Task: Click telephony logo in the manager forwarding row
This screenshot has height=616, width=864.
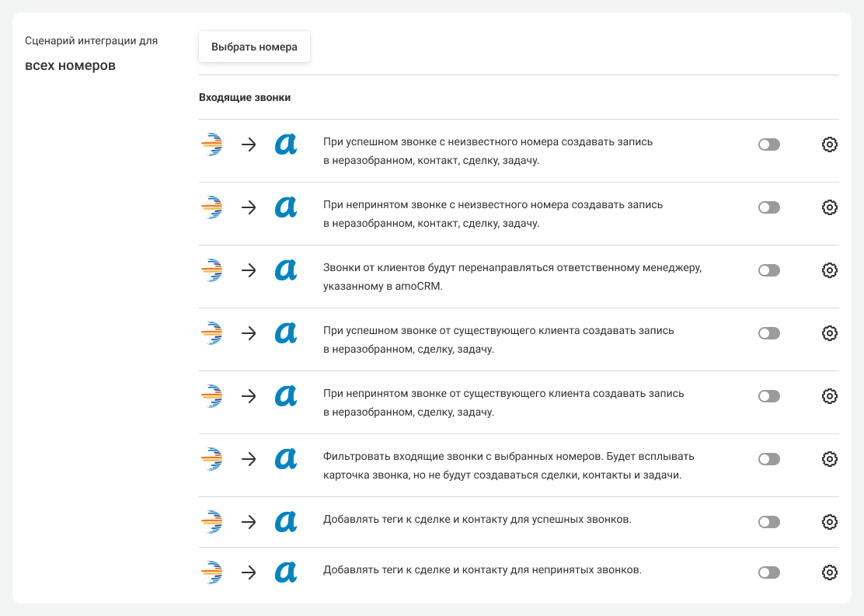Action: 211,270
